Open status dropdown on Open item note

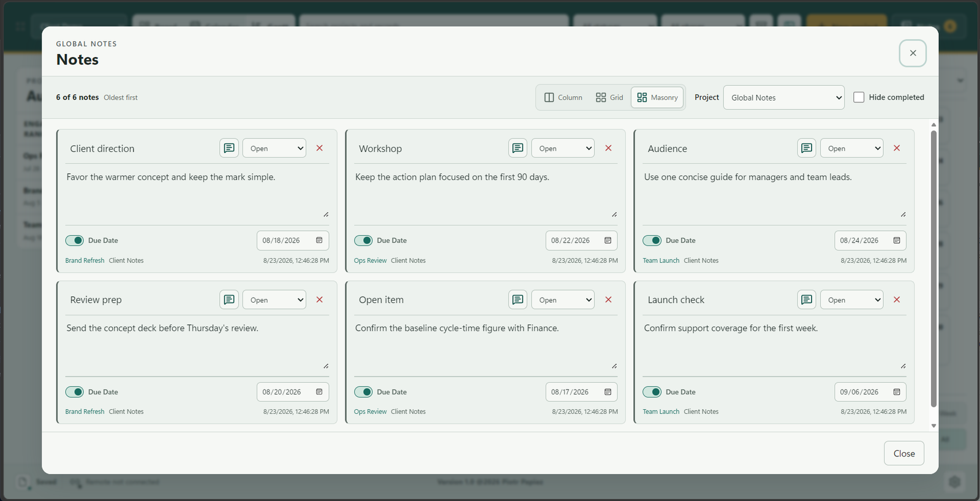pyautogui.click(x=563, y=299)
